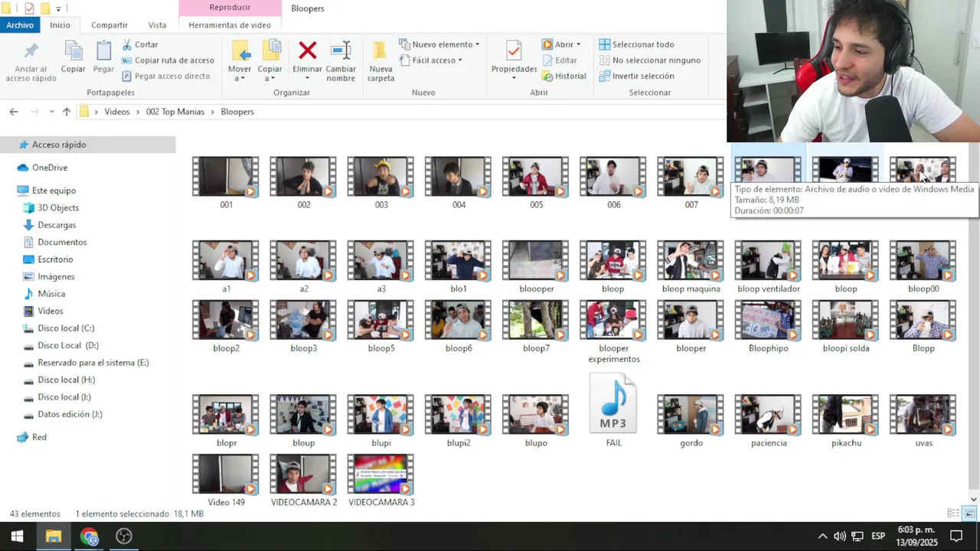Switch to the Vista ribbon tab
The width and height of the screenshot is (980, 551).
[157, 24]
